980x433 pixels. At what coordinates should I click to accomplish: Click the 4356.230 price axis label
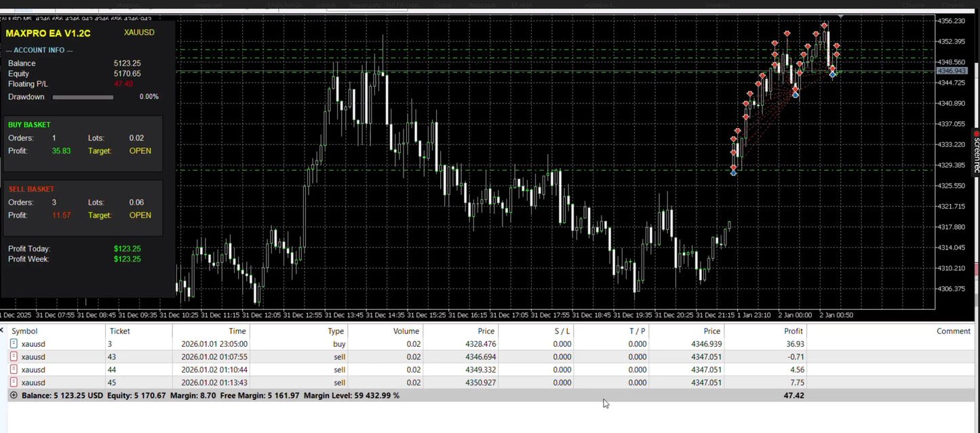tap(952, 21)
